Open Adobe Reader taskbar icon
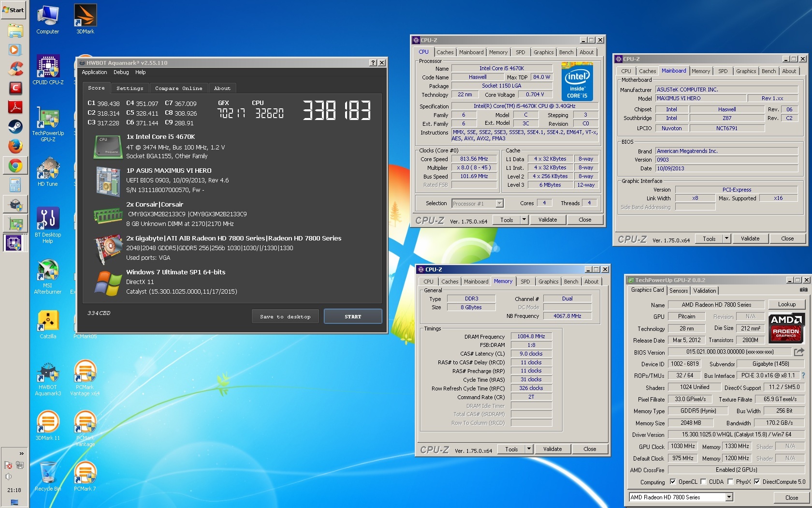Screen dimensions: 812x508 click(x=15, y=107)
